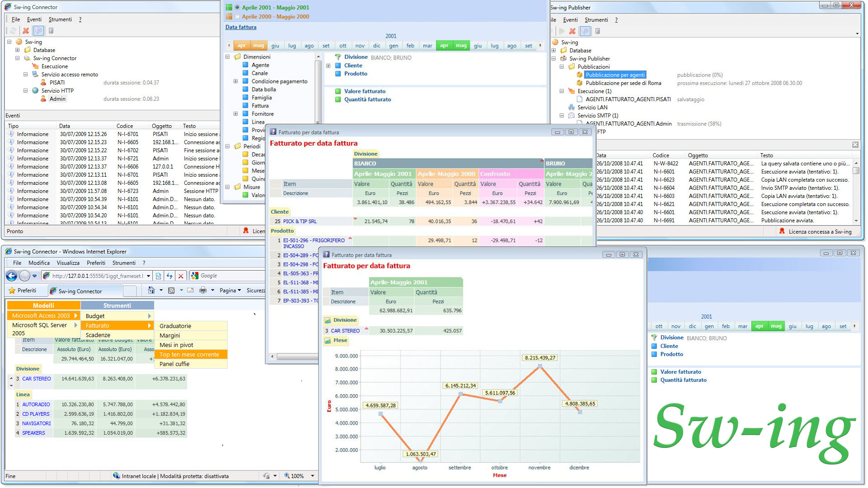The image size is (868, 488).
Task: Click green play icon in Sw-ing Publisher toolbar
Action: pos(561,31)
